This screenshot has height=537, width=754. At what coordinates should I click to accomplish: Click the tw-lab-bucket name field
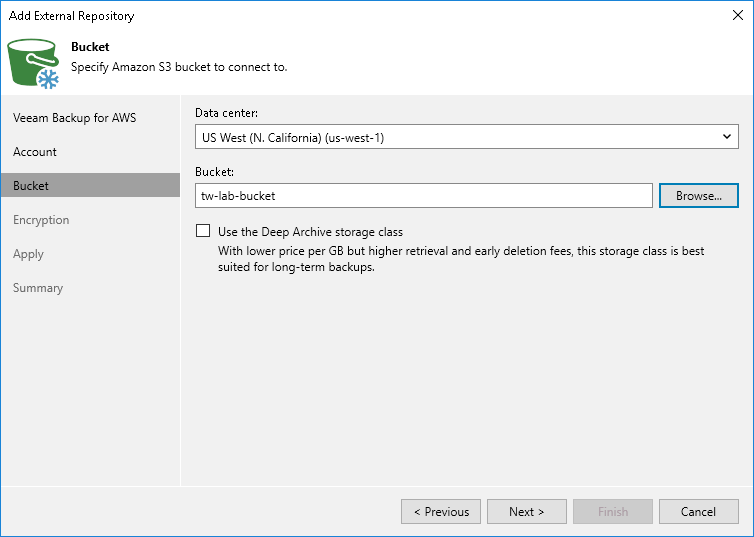[423, 196]
